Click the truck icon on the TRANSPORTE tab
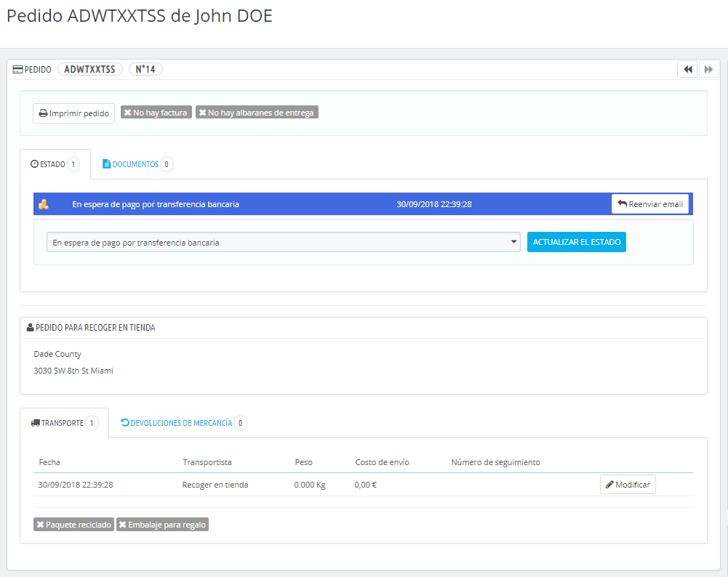Viewport: 728px width, 577px height. (x=35, y=422)
